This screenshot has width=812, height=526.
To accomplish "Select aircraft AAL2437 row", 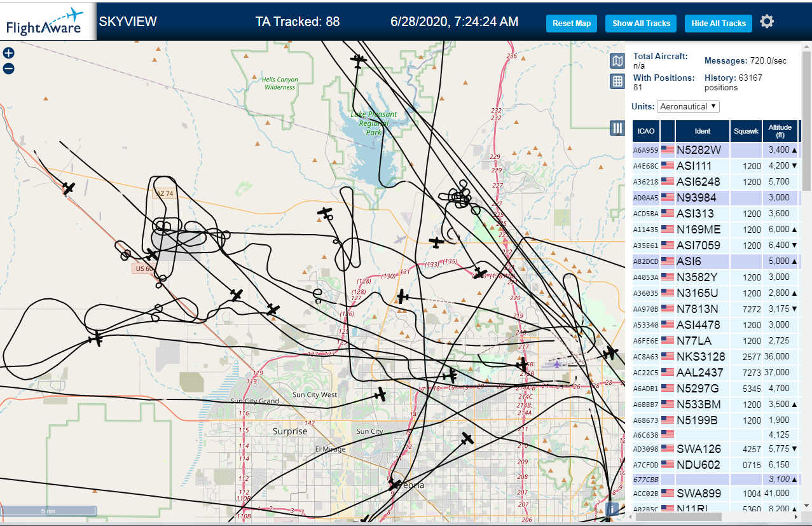I will (x=715, y=373).
